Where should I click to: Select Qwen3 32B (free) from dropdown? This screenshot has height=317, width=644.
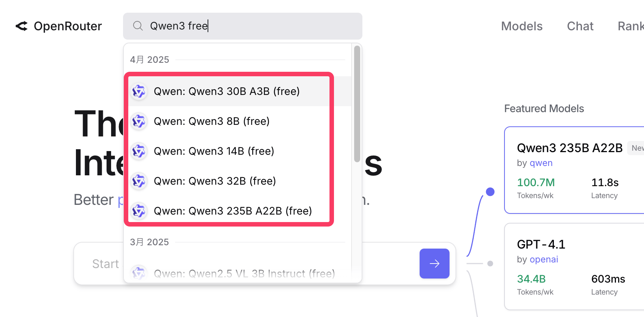[215, 181]
